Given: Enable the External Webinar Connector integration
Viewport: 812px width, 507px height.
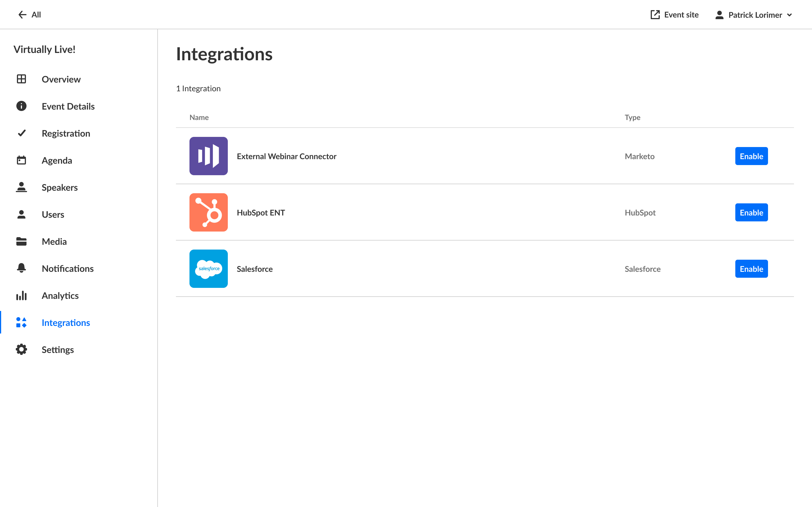Looking at the screenshot, I should [x=751, y=156].
